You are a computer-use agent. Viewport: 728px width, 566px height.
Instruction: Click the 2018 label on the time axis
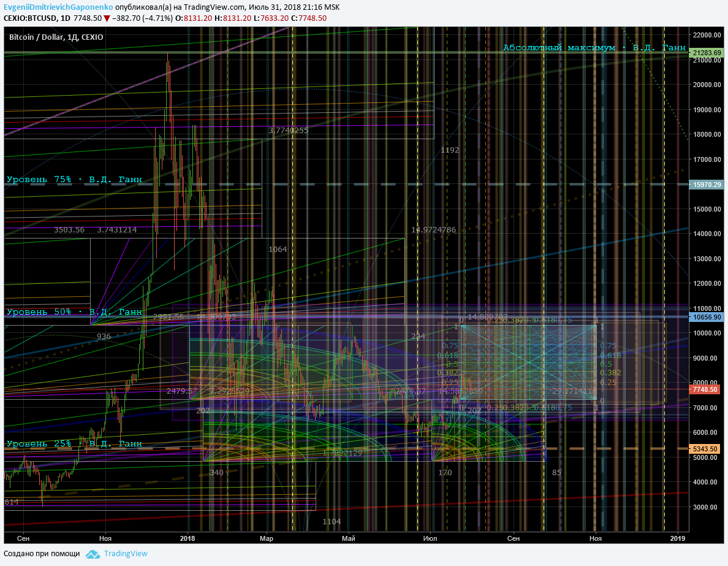click(188, 538)
